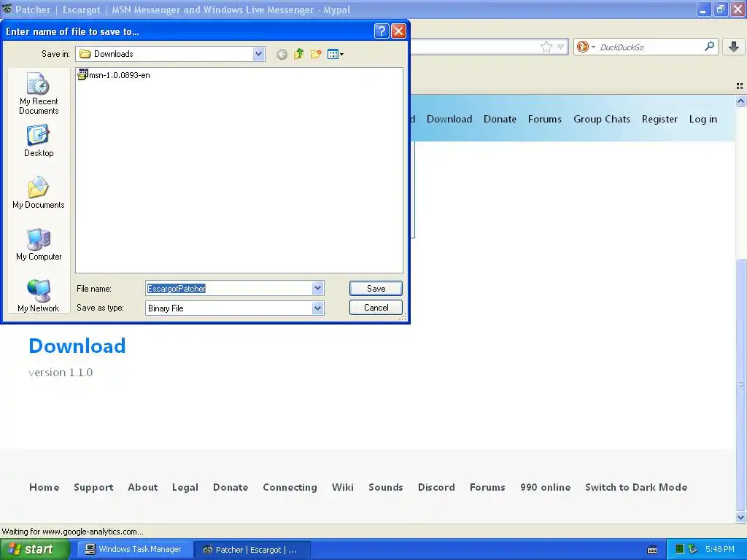Open address bar history dropdown arrow

[561, 47]
